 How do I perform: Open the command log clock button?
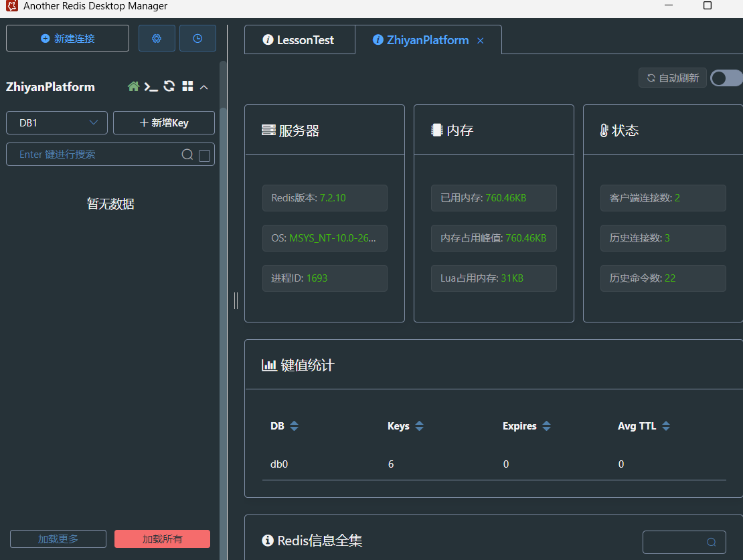[x=197, y=39]
